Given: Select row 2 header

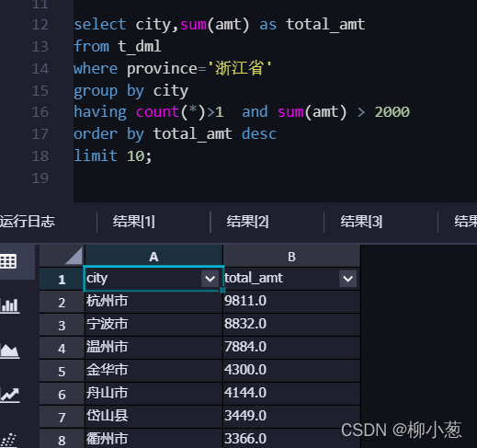Looking at the screenshot, I should click(62, 303).
